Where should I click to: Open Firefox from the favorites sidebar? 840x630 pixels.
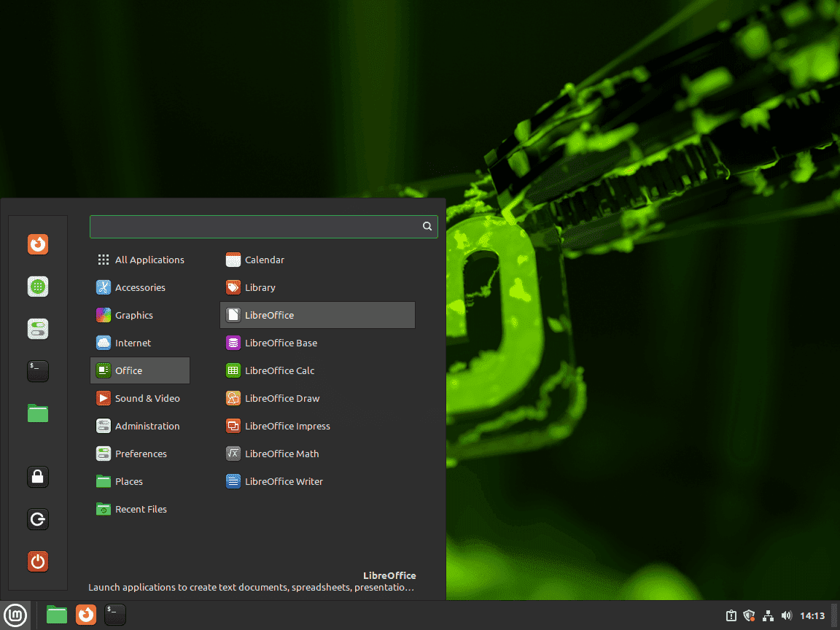[37, 244]
